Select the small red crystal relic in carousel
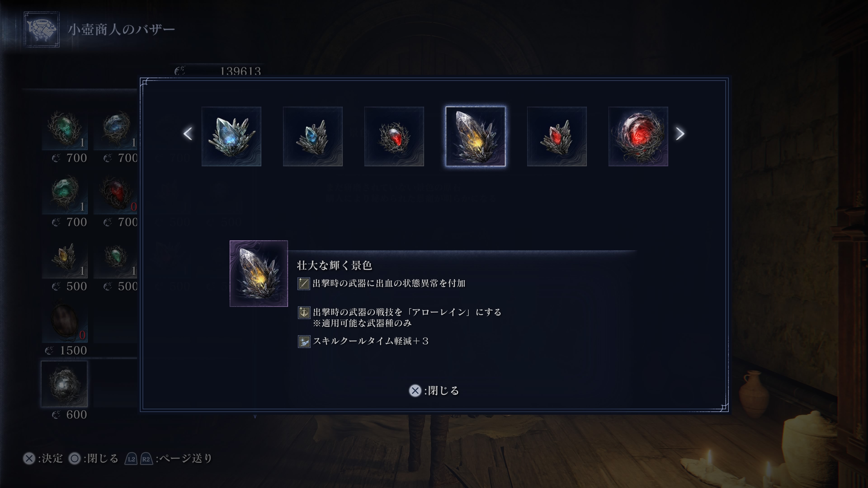The width and height of the screenshot is (868, 488). (557, 136)
